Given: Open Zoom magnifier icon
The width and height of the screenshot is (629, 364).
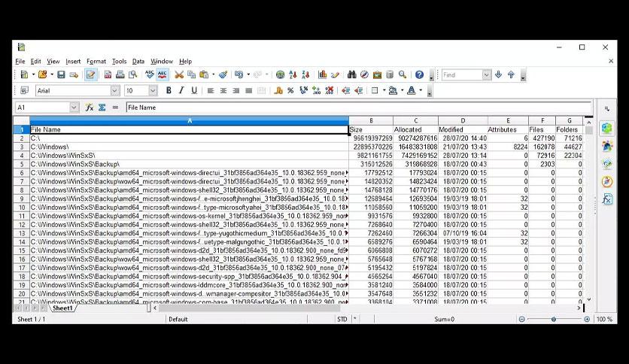Looking at the screenshot, I should point(403,74).
